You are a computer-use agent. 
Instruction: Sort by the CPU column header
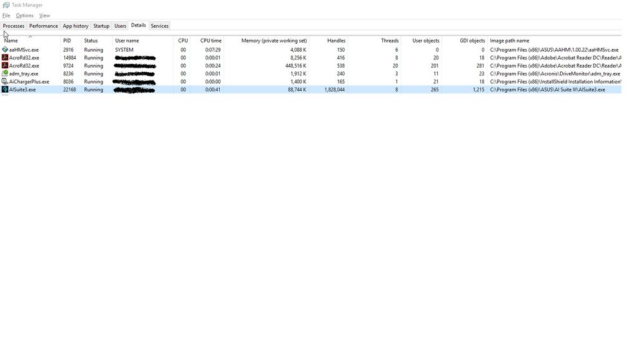tap(183, 41)
